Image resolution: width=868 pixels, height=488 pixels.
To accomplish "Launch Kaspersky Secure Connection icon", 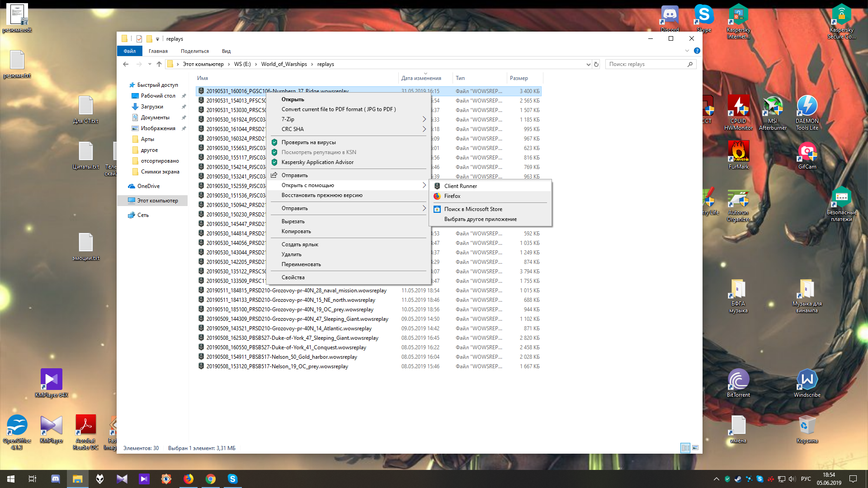I will pos(841,21).
